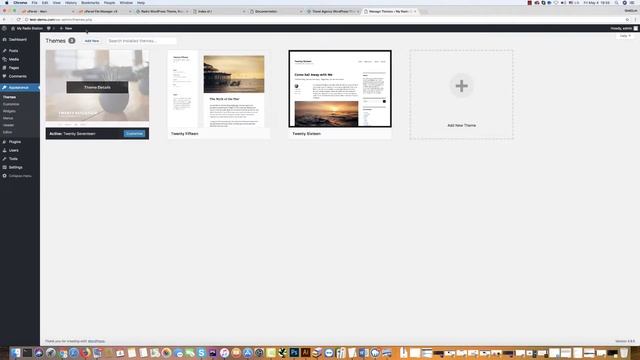Open the Trash in the Dock

point(624,352)
